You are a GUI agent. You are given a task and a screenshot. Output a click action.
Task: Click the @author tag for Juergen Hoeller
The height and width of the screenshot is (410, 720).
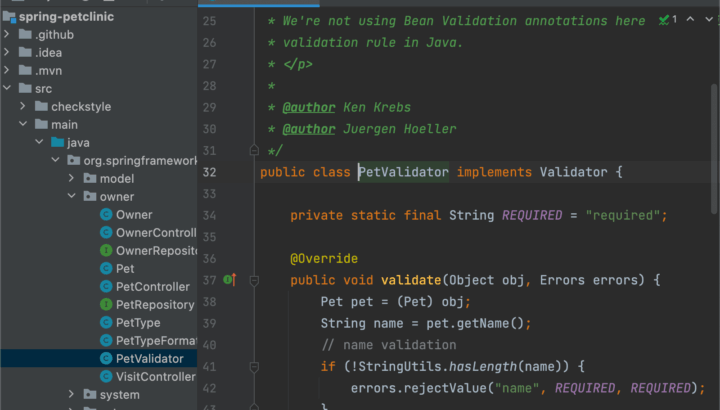point(309,129)
